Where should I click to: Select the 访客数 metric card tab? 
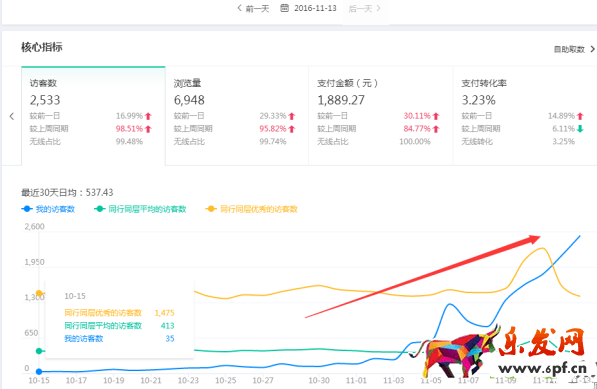click(x=93, y=116)
